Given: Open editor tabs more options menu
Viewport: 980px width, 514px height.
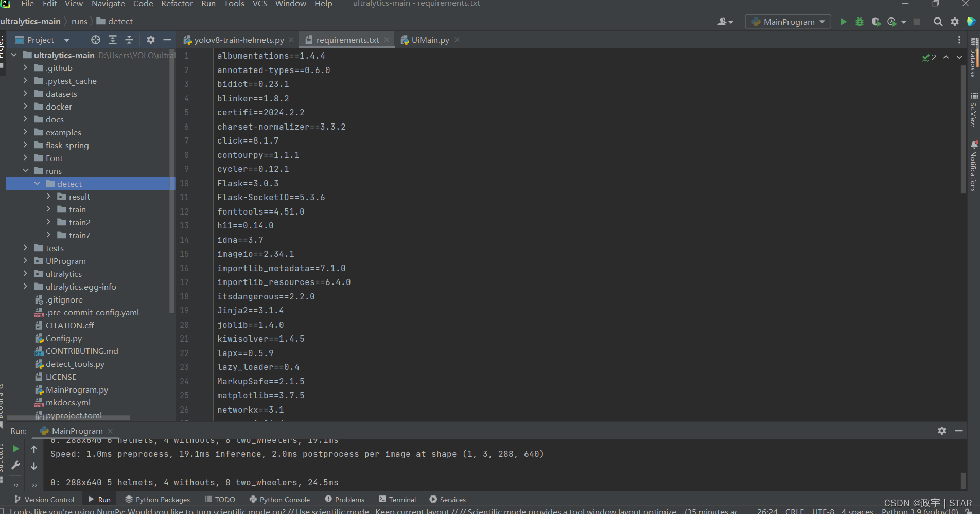Looking at the screenshot, I should [959, 40].
